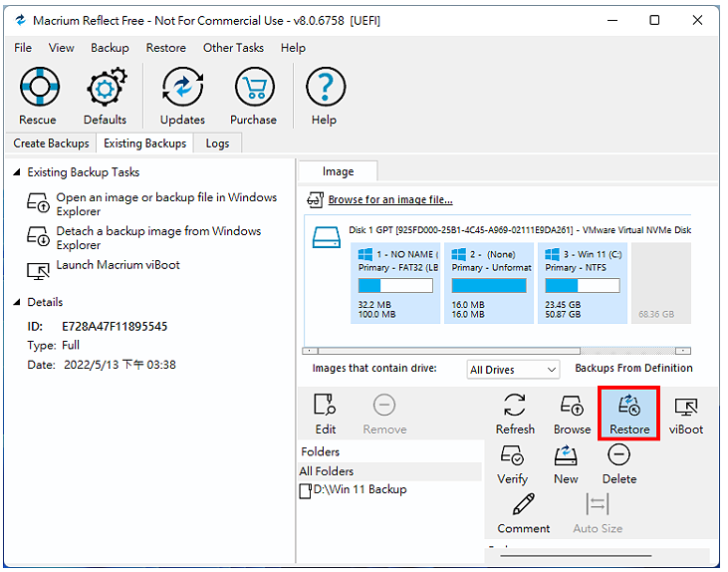Open the All Drives dropdown
728x572 pixels.
(x=513, y=370)
